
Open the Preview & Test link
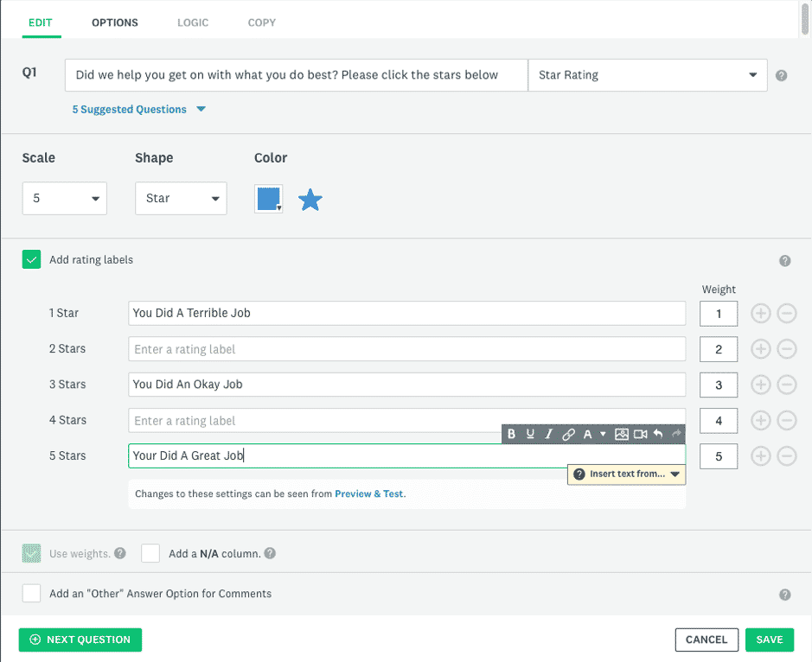coord(368,494)
